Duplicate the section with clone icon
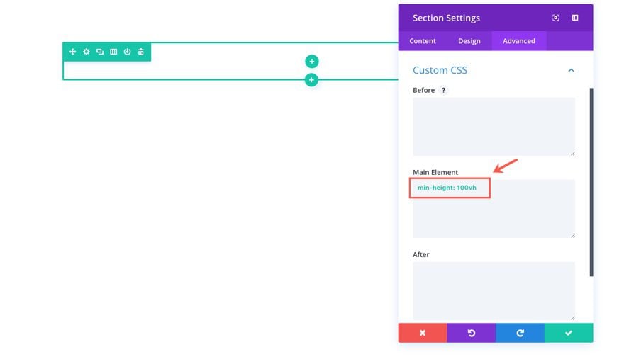Screen dimensions: 624x364 tap(100, 52)
